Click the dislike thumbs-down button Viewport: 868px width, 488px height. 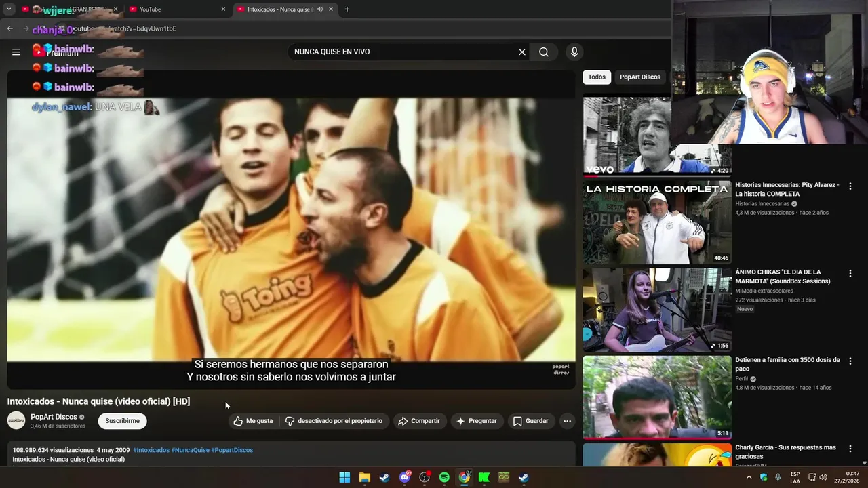(x=334, y=421)
